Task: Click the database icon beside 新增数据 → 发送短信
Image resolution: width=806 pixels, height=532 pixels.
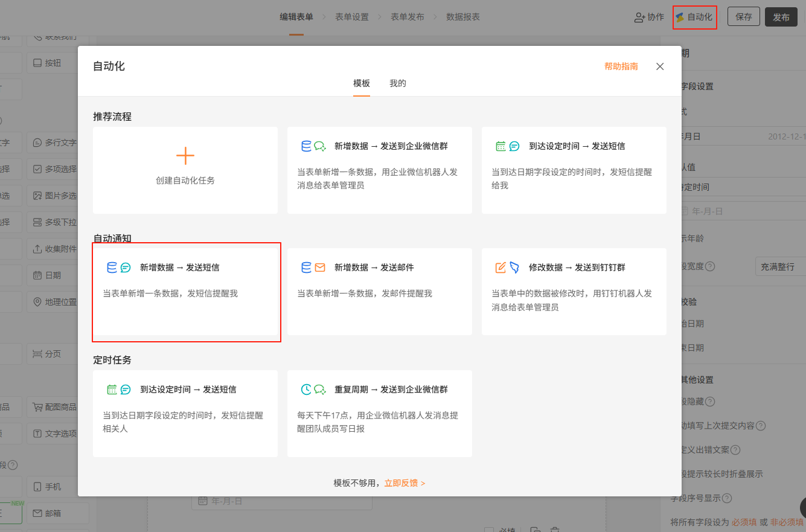Action: 112,268
